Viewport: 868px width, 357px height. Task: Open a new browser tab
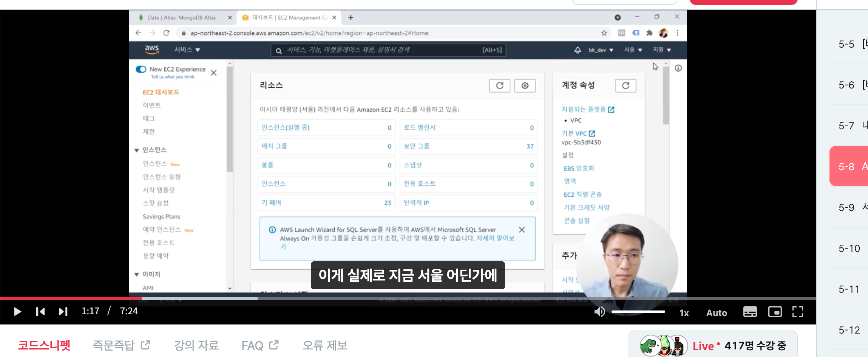pyautogui.click(x=351, y=17)
